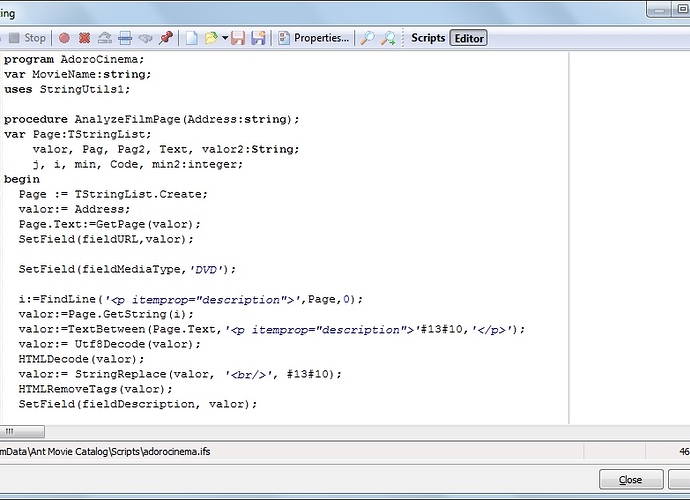690x500 pixels.
Task: Click the step over debug icon
Action: [x=105, y=38]
